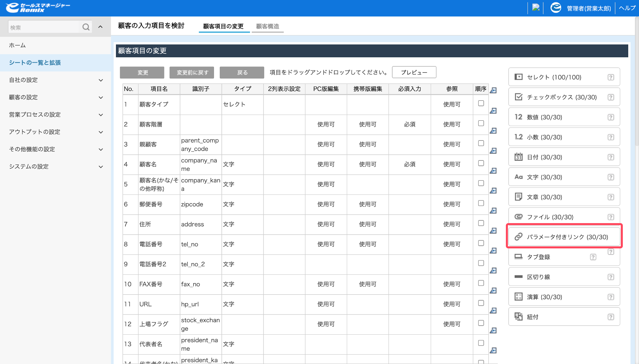Focus the 検索 search input field

[x=44, y=27]
